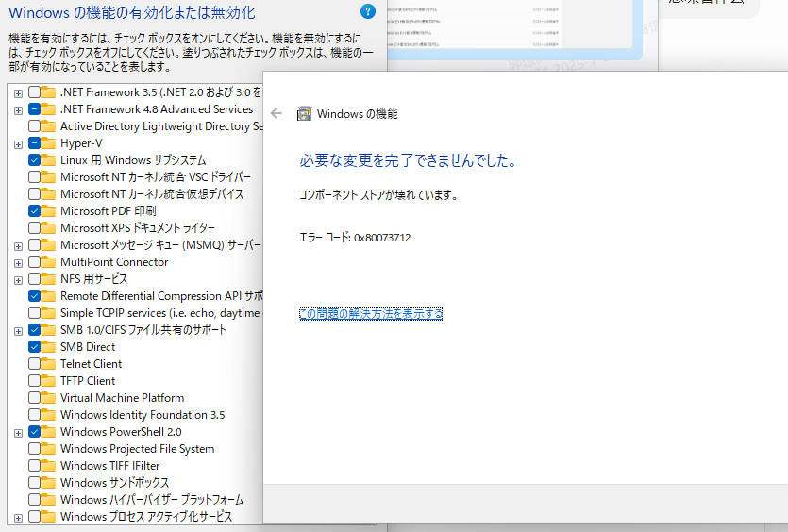This screenshot has height=532, width=788.
Task: Click コンポーネント ストアが壊れています message
Action: 378,195
